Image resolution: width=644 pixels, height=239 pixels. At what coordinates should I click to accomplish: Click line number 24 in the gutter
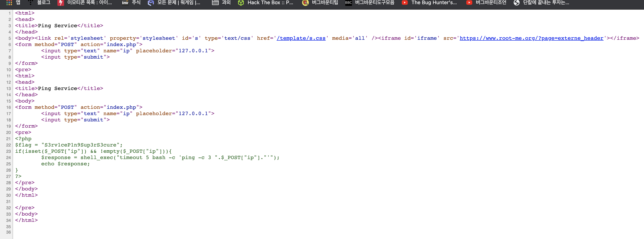point(9,158)
